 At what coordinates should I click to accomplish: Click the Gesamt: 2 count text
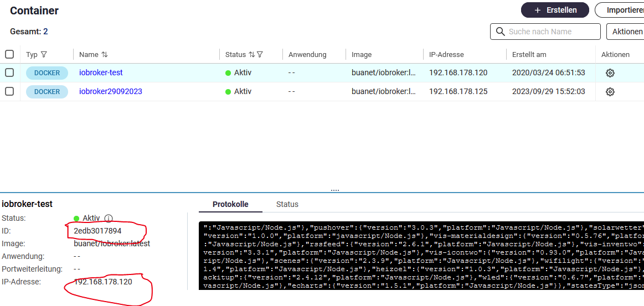(x=29, y=32)
